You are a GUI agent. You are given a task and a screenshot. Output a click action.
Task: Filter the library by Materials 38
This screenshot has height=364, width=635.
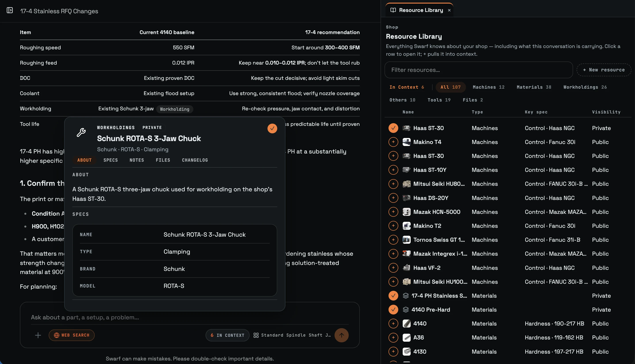click(534, 87)
